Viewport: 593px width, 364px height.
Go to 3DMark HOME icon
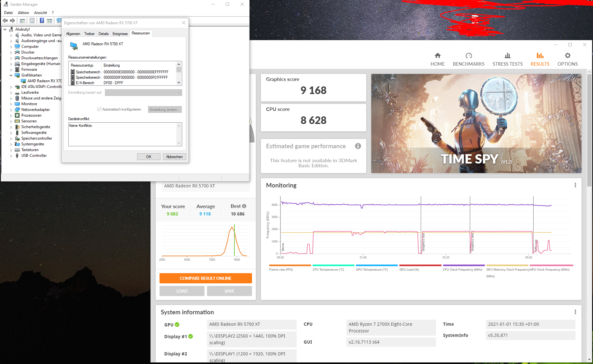(x=437, y=55)
